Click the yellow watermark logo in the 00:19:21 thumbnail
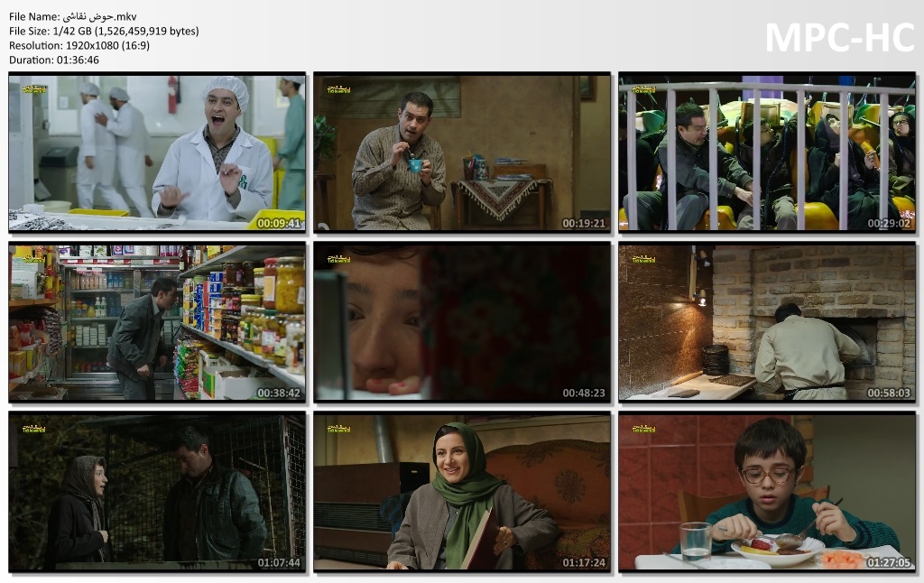924x583 pixels. click(339, 89)
